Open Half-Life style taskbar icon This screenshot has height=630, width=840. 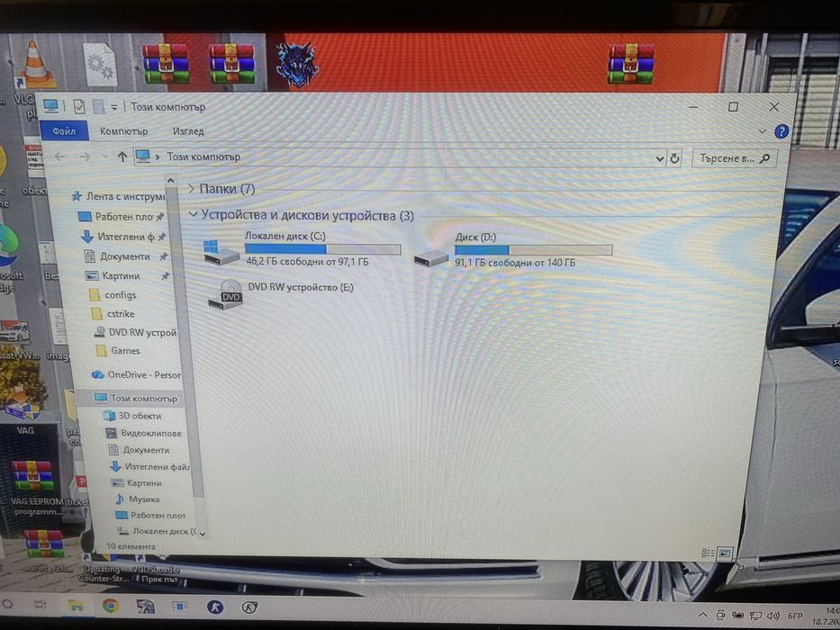click(x=249, y=607)
